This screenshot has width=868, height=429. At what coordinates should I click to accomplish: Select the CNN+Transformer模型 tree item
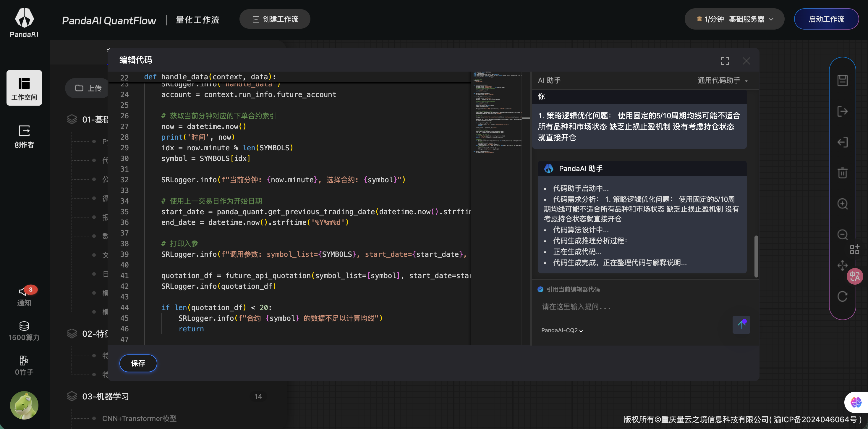[139, 419]
